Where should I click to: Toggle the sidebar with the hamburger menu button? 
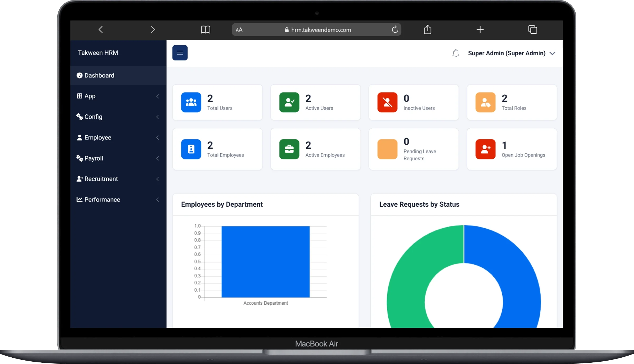pos(180,53)
